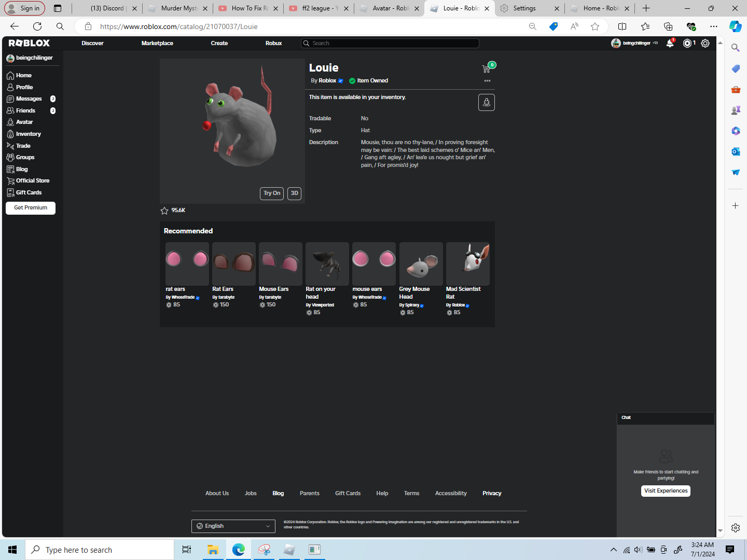The width and height of the screenshot is (747, 560).
Task: Open the browser Collections icon
Action: click(668, 26)
